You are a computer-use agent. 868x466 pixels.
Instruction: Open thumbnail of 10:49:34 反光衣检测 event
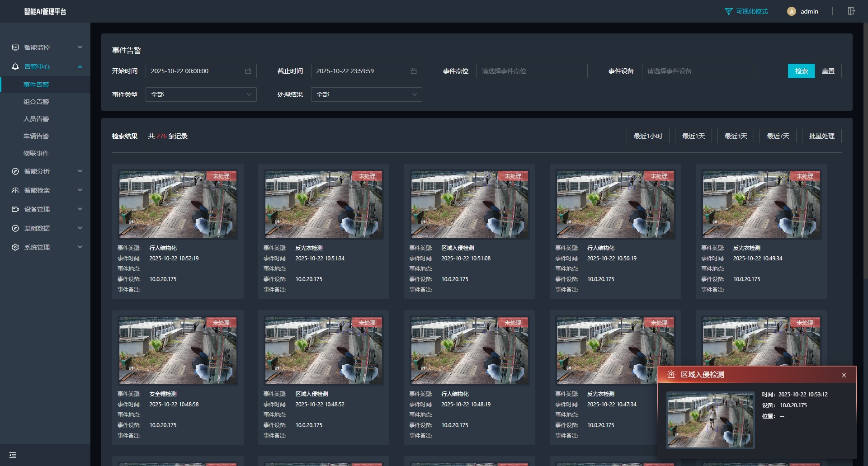coord(761,205)
